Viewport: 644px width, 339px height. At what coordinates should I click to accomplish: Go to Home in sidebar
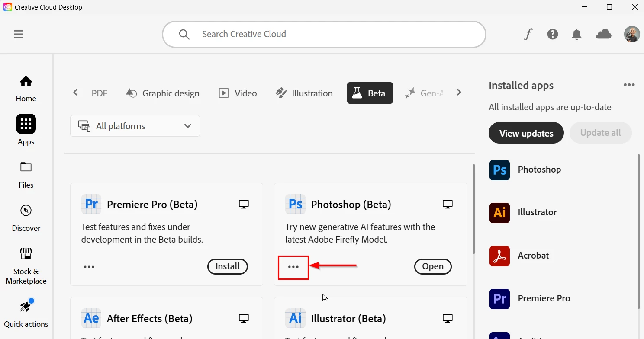click(x=26, y=89)
